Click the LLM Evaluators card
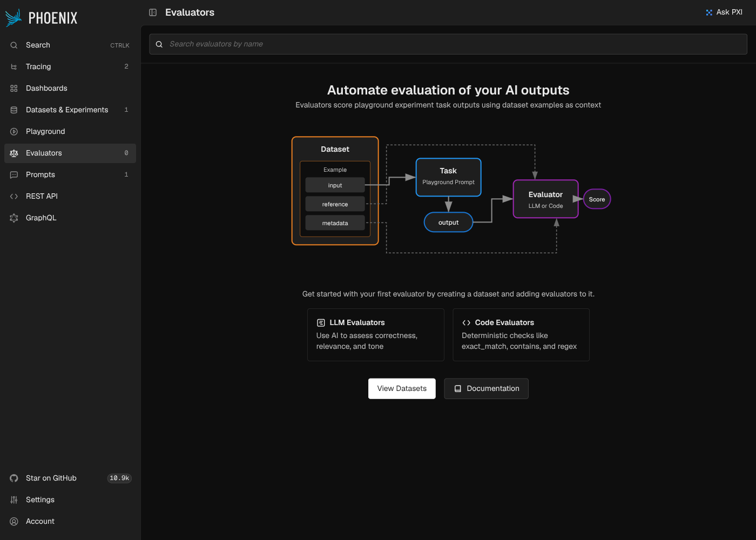The width and height of the screenshot is (756, 540). click(376, 335)
